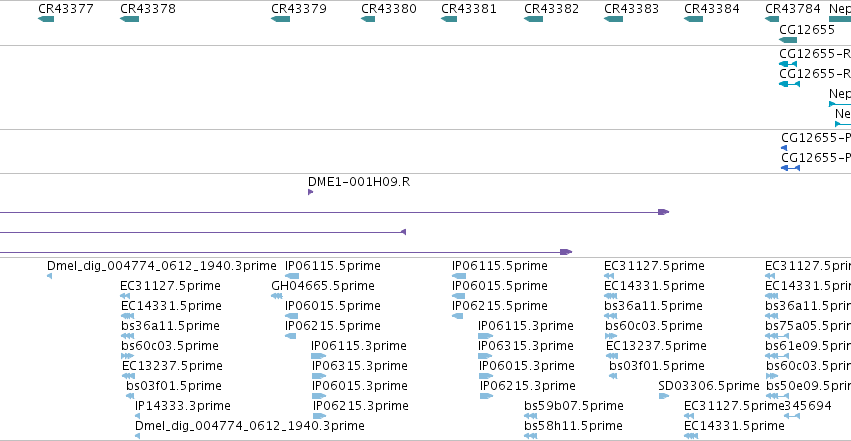The image size is (851, 441).
Task: Click the bs58h11.5prime EST glyph
Action: (531, 436)
